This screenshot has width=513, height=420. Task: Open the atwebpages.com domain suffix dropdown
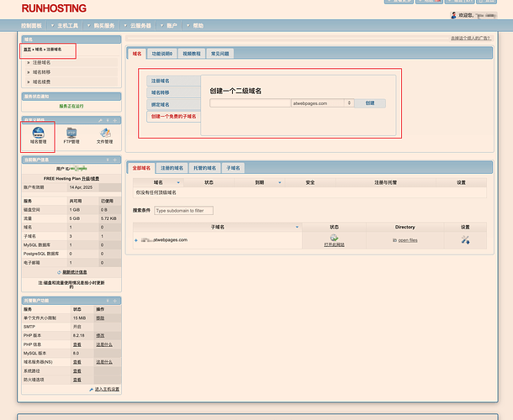click(x=322, y=103)
